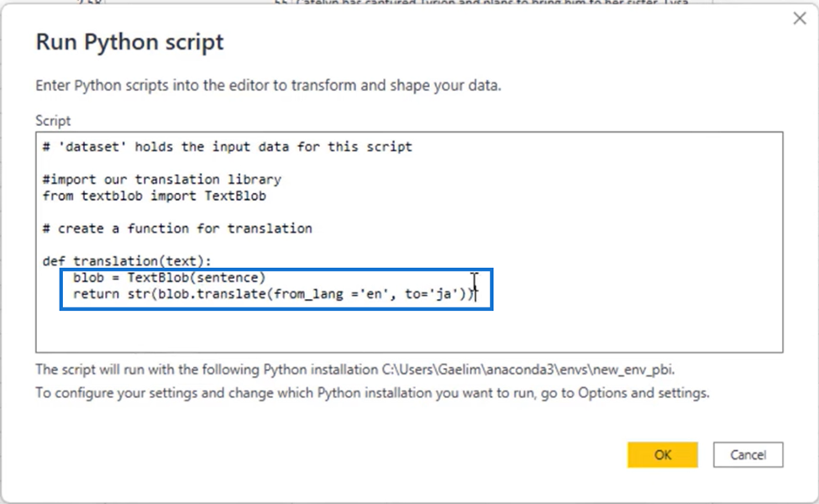The image size is (819, 504).
Task: Click the 'blob = TextBlob(sentence)' line
Action: [169, 277]
